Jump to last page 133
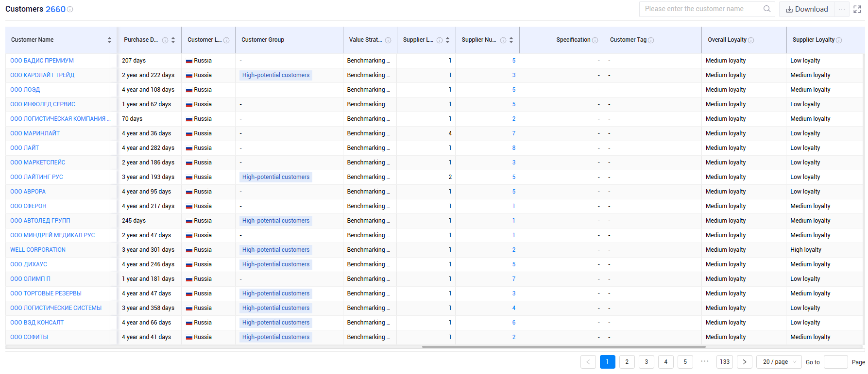This screenshot has height=374, width=868. tap(725, 362)
